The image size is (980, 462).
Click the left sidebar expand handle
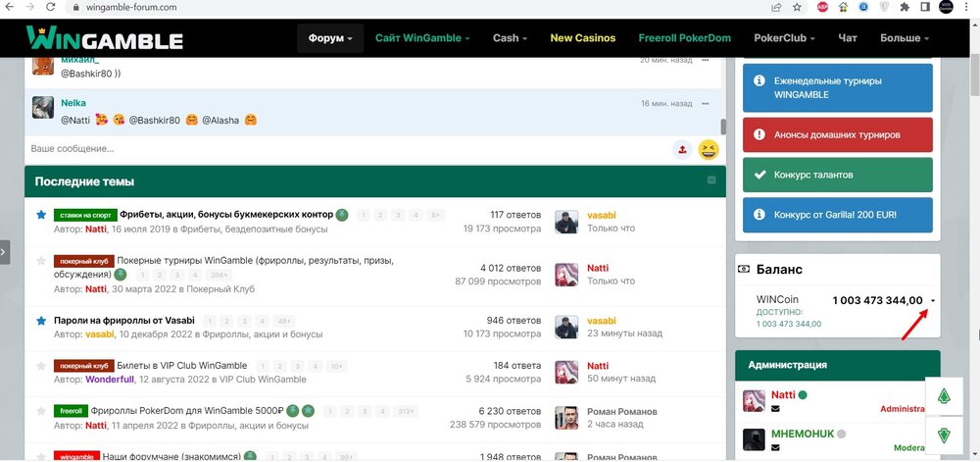[5, 251]
